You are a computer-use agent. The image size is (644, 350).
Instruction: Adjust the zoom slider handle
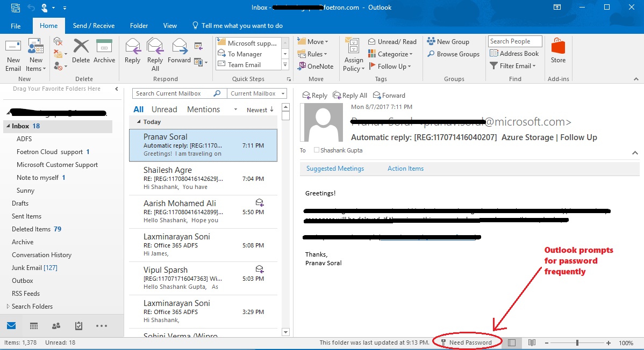tap(577, 342)
